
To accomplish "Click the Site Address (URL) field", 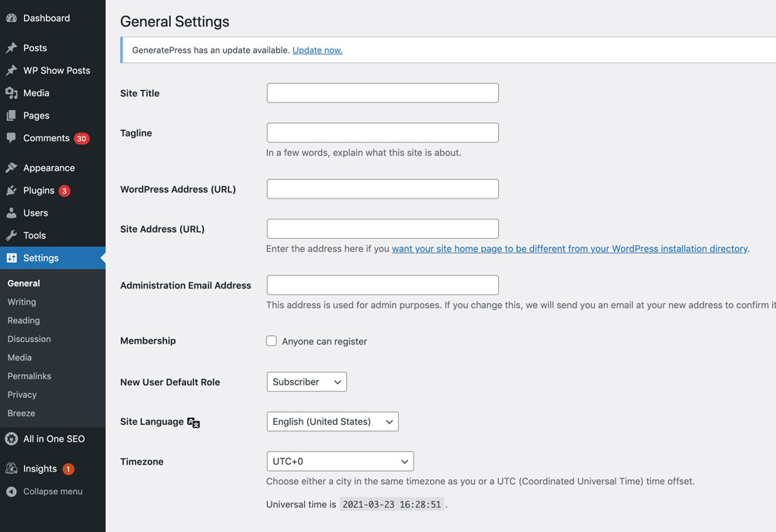I will pos(383,229).
